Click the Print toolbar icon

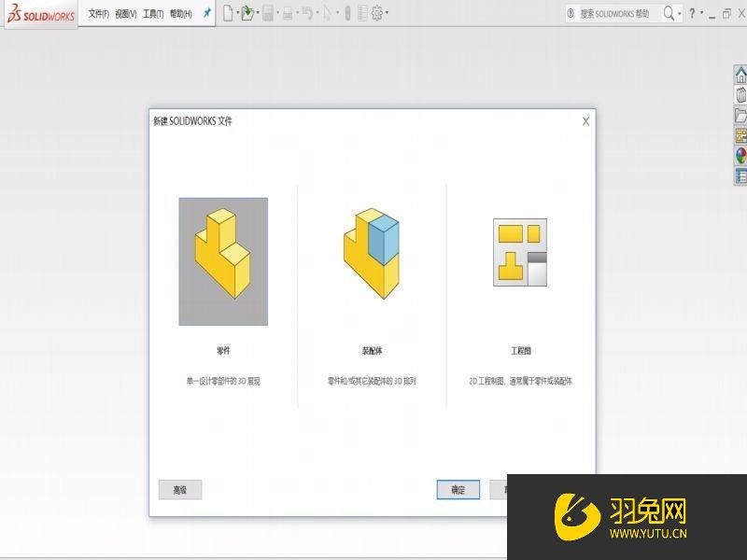click(288, 13)
